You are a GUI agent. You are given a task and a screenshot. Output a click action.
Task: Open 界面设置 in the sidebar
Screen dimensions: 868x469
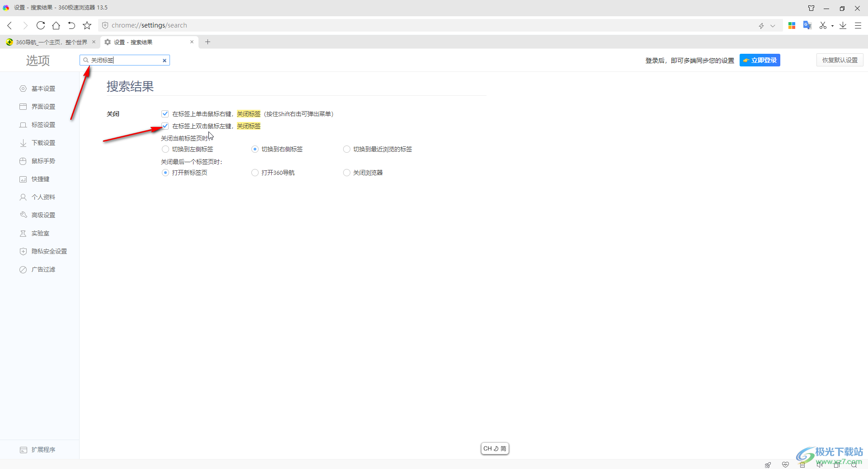tap(43, 107)
